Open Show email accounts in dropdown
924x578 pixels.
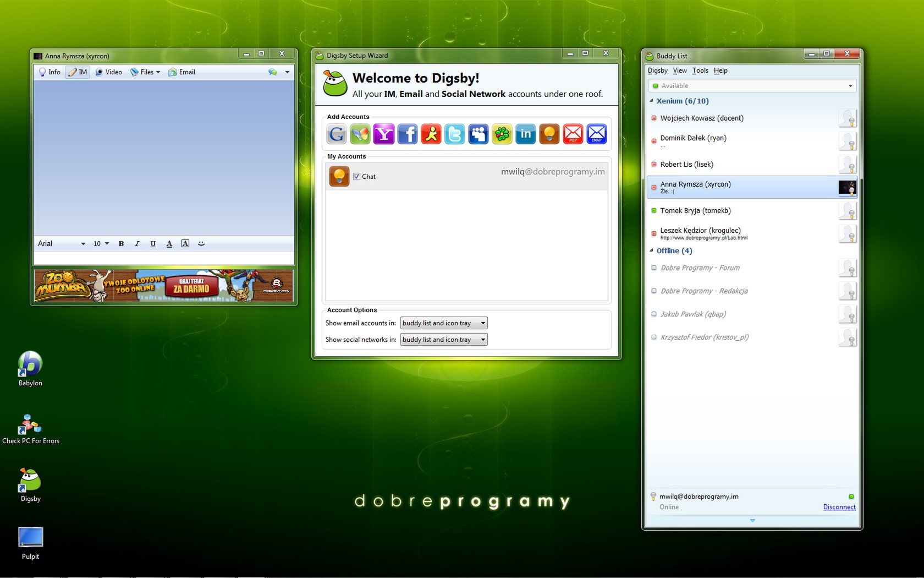(x=444, y=323)
